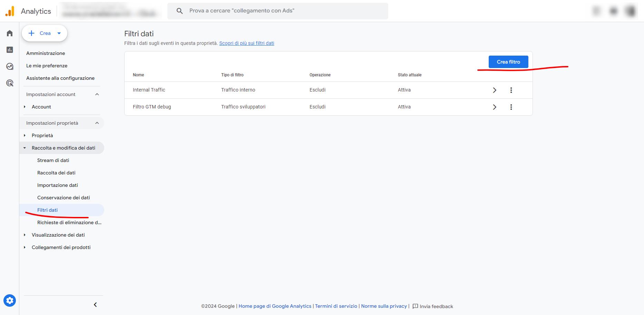Open the Crea dropdown button
Screen dimensions: 644x315
pos(45,33)
